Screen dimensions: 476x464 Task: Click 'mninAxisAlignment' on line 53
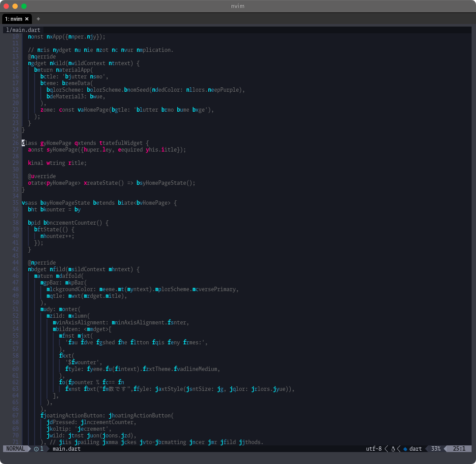[138, 323]
